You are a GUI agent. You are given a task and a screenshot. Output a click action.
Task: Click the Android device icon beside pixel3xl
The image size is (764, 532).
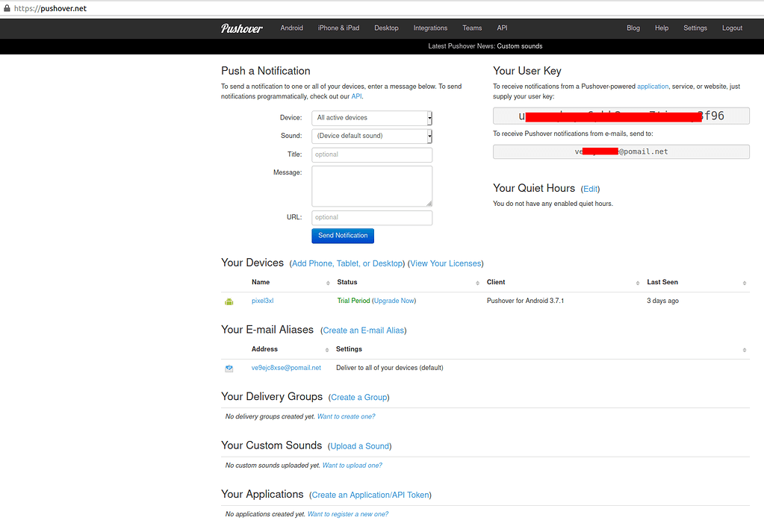click(x=229, y=301)
